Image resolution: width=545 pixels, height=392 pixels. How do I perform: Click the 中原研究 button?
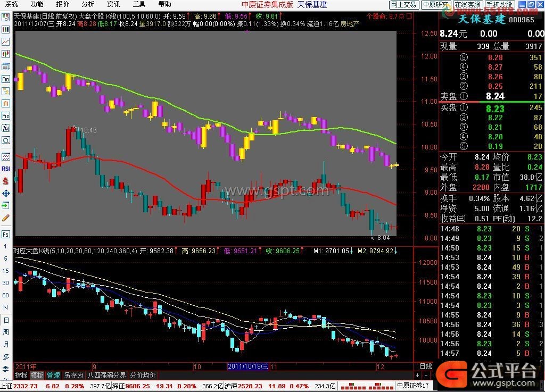pos(436,4)
